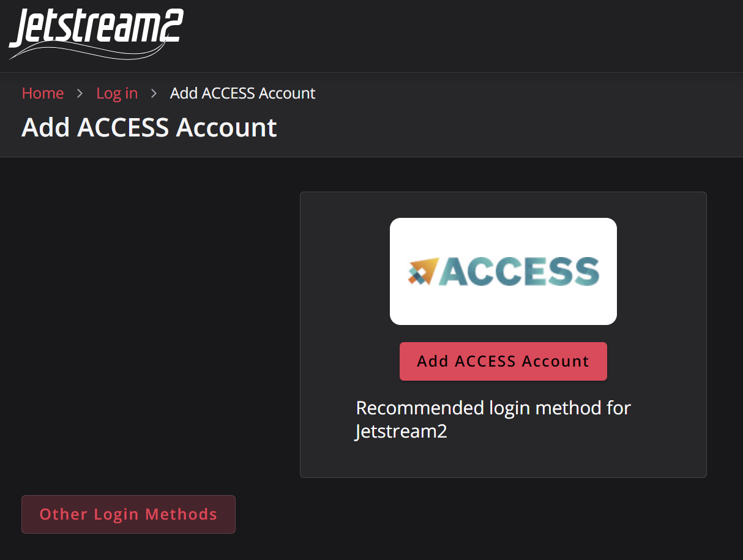The width and height of the screenshot is (743, 560).
Task: Select the white ACCESS logo image card
Action: click(x=503, y=271)
